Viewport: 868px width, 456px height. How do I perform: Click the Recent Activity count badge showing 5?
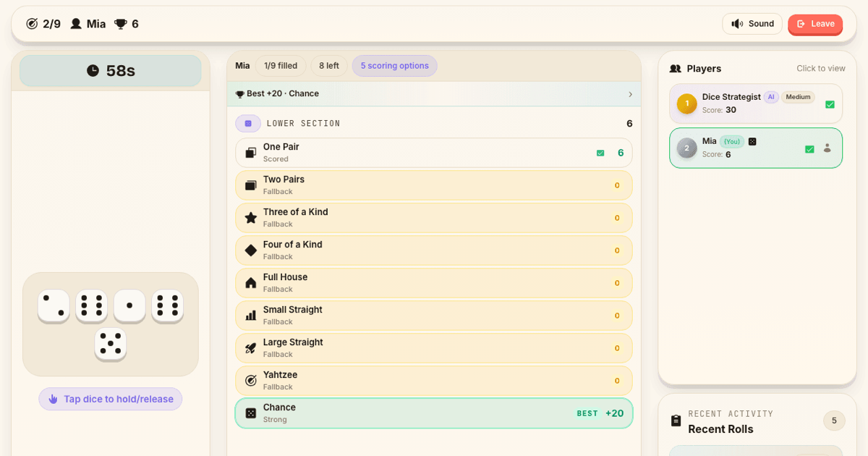(x=834, y=421)
